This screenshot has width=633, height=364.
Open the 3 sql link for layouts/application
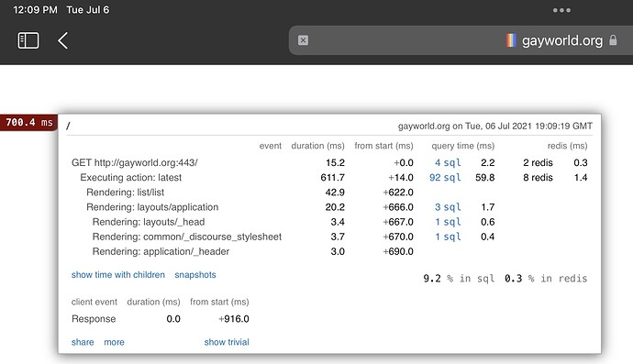[448, 207]
